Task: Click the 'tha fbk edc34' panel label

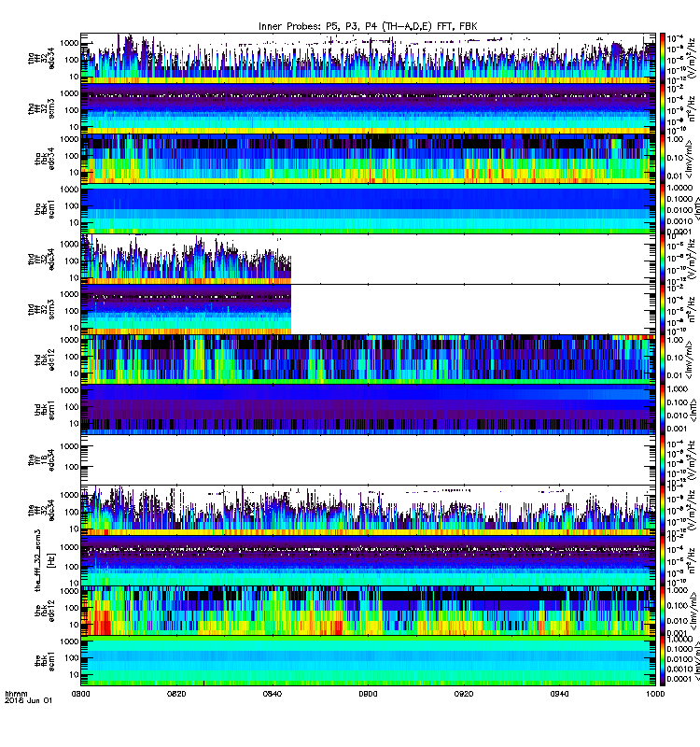Action: [x=45, y=159]
